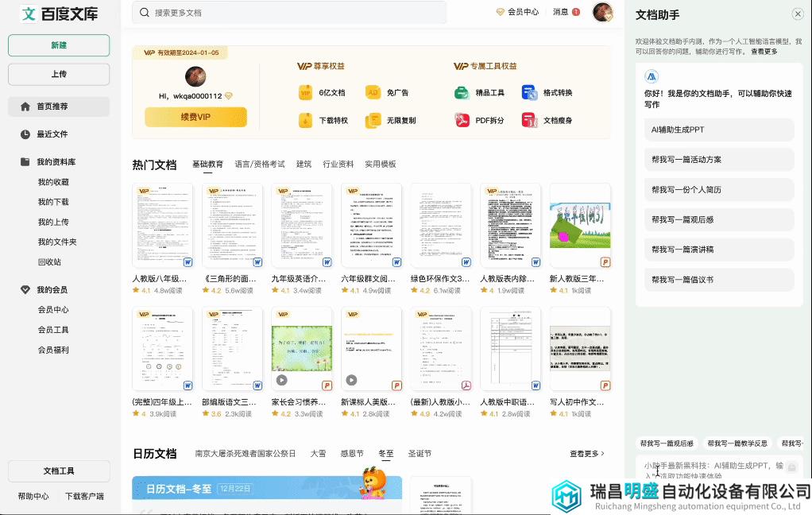The width and height of the screenshot is (812, 515).
Task: Select the 基础教育 tab
Action: click(207, 165)
